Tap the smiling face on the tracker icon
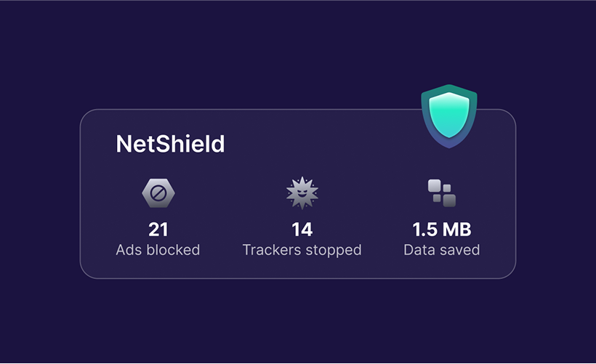596x364 pixels. [x=302, y=195]
